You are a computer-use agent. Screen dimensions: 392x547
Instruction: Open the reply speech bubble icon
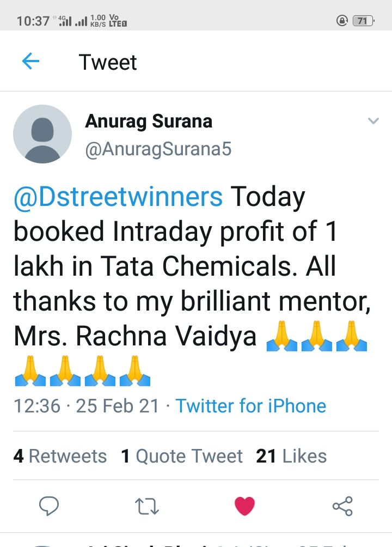49,506
